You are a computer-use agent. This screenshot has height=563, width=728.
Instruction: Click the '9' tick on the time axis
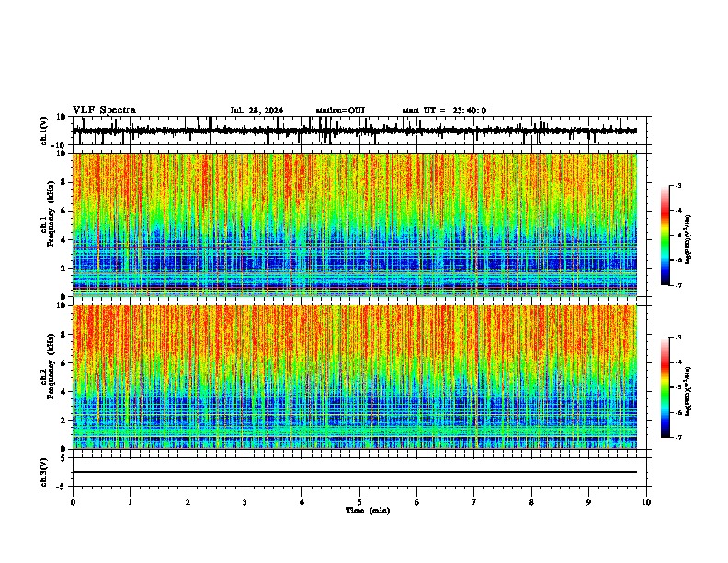tap(588, 502)
